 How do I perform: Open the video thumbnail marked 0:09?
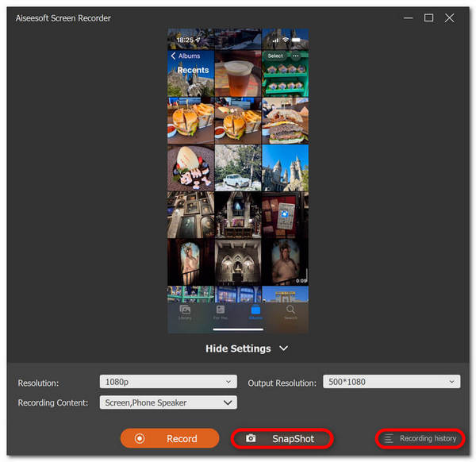click(x=285, y=262)
